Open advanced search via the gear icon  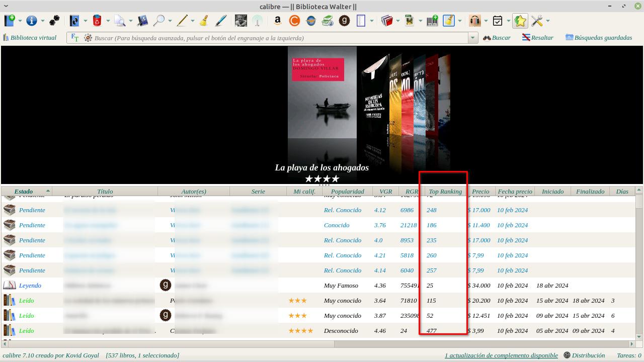click(88, 38)
